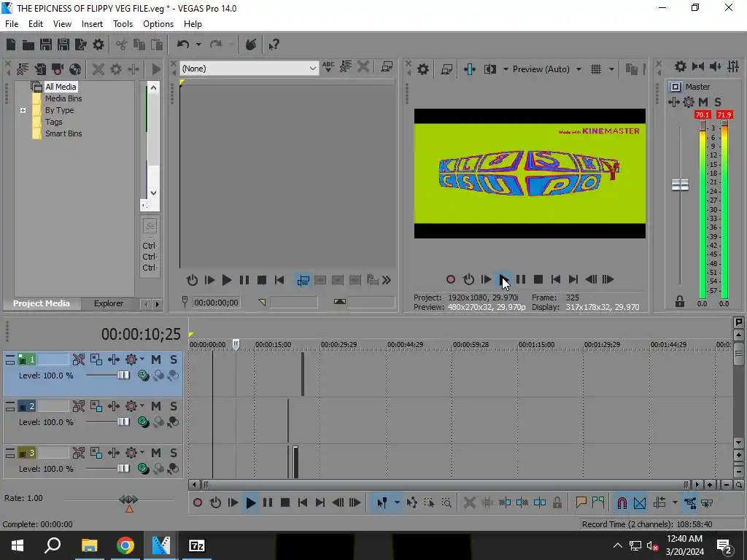Open project Properties gear in main toolbar
The width and height of the screenshot is (747, 560).
point(98,44)
